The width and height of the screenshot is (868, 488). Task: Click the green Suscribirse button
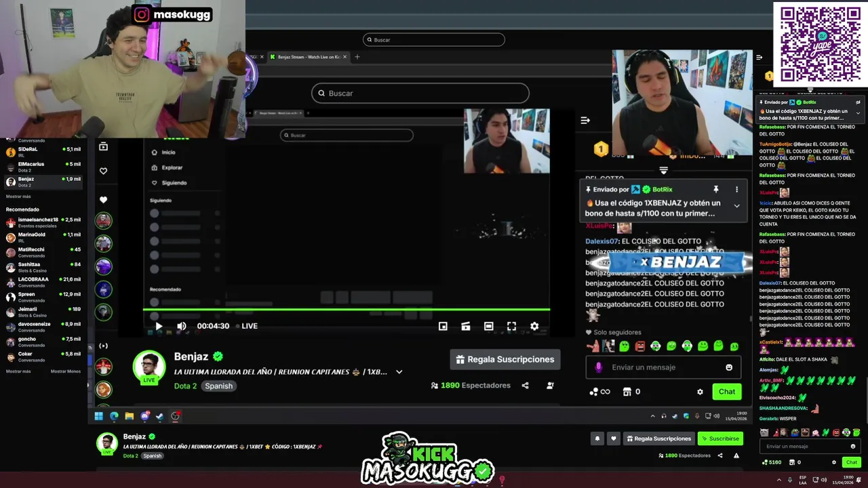720,439
